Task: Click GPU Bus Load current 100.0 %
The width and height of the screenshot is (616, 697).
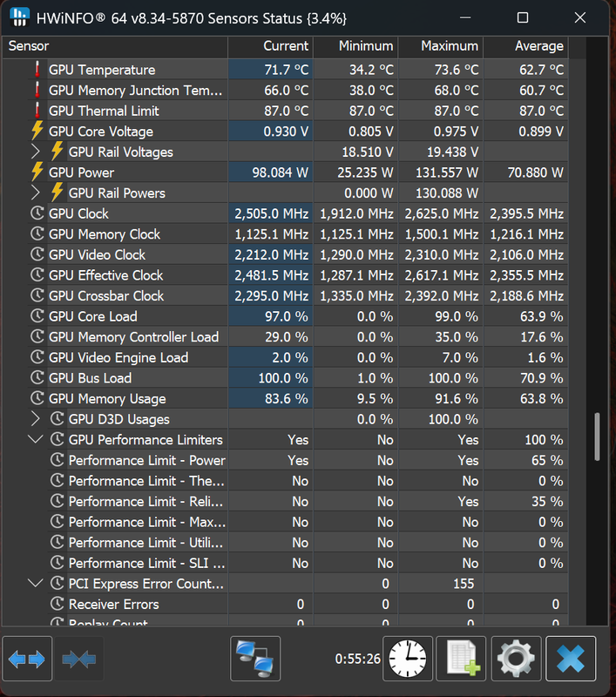Action: (283, 378)
